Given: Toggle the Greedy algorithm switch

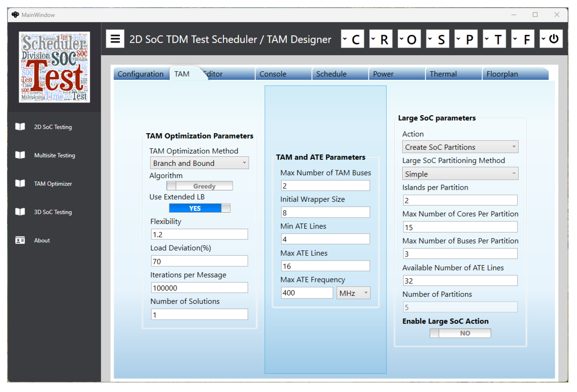Looking at the screenshot, I should tap(200, 186).
